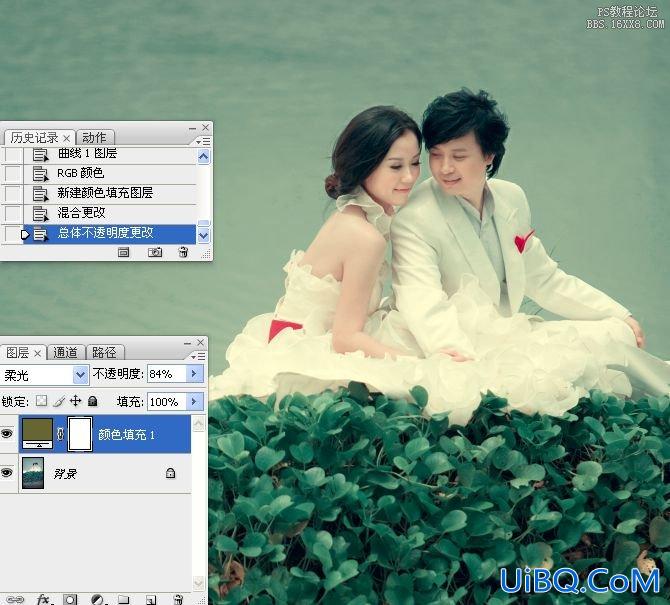Close the 历史记录 tab via its x

tap(66, 138)
